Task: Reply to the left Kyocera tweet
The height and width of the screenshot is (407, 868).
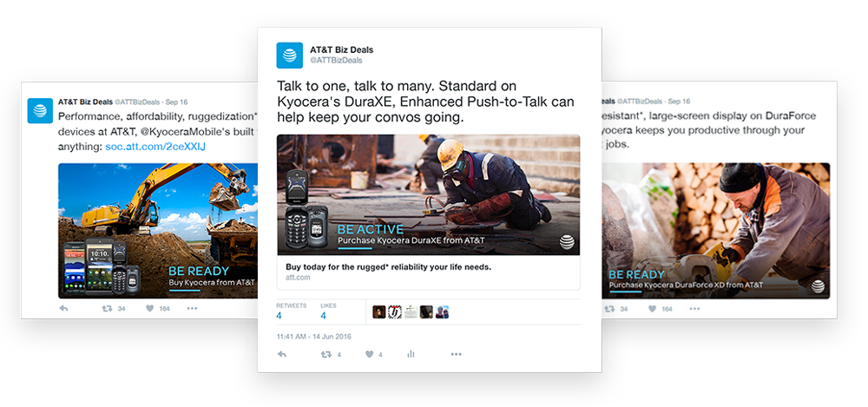Action: tap(63, 308)
